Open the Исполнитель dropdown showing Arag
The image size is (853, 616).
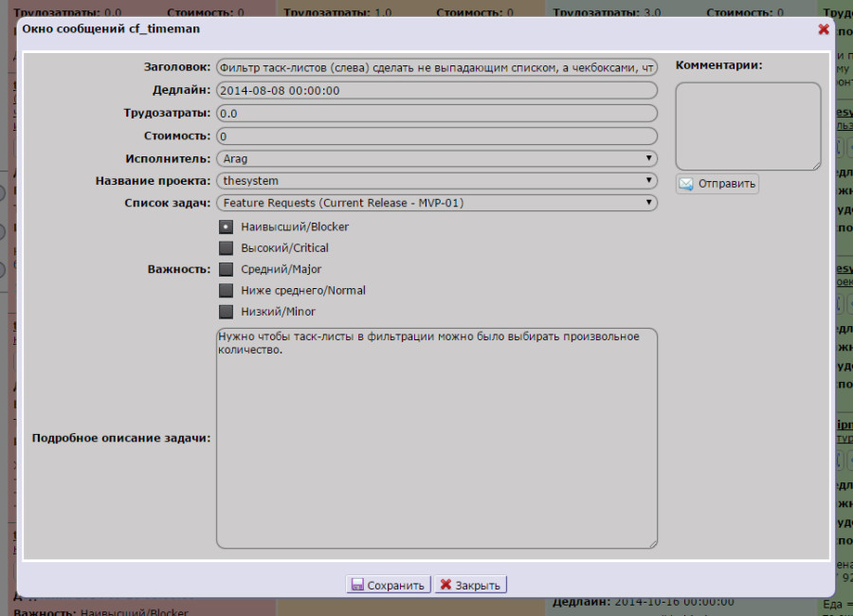coord(436,158)
